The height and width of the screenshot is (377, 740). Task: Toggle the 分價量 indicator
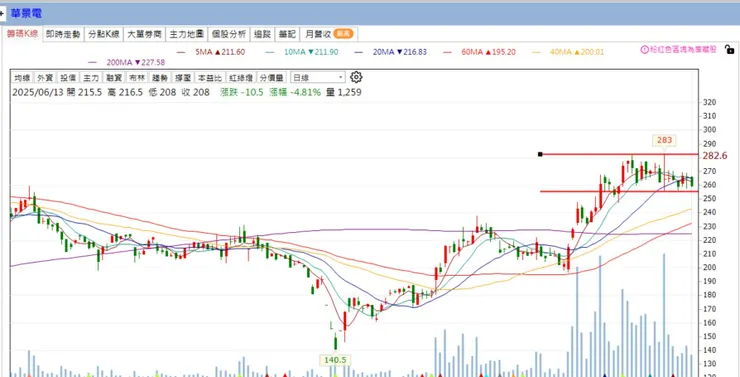coord(271,78)
